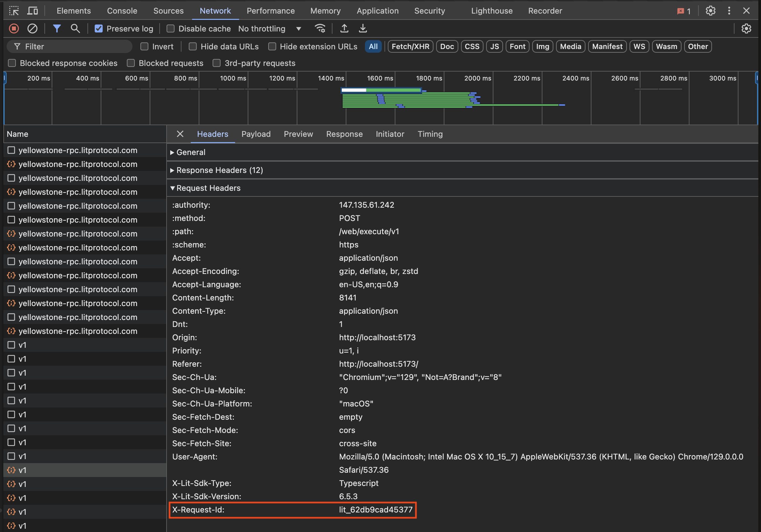The width and height of the screenshot is (761, 532).
Task: Select the Fetch/XHR filter button
Action: point(410,47)
